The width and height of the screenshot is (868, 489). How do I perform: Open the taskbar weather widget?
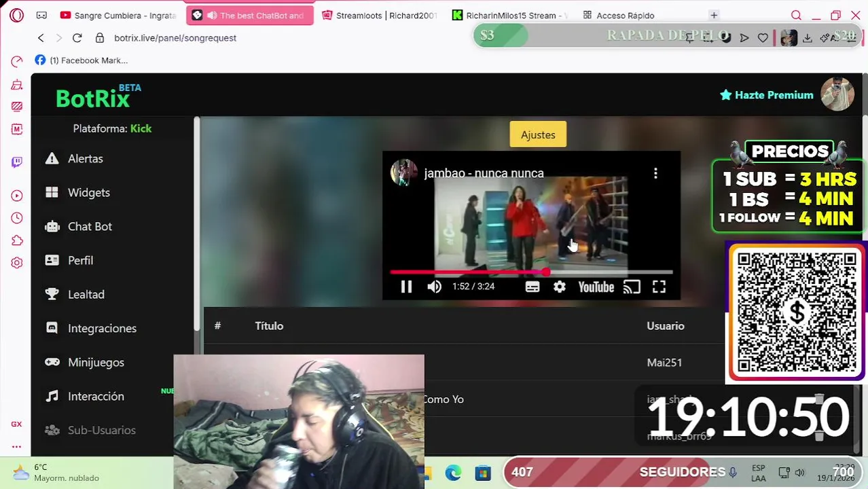[56, 473]
